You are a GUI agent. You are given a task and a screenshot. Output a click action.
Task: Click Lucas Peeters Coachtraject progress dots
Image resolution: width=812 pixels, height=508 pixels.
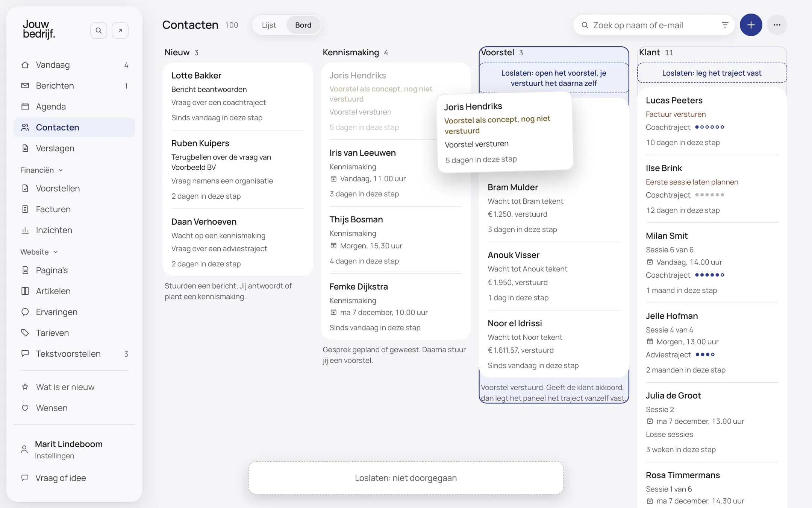point(710,127)
